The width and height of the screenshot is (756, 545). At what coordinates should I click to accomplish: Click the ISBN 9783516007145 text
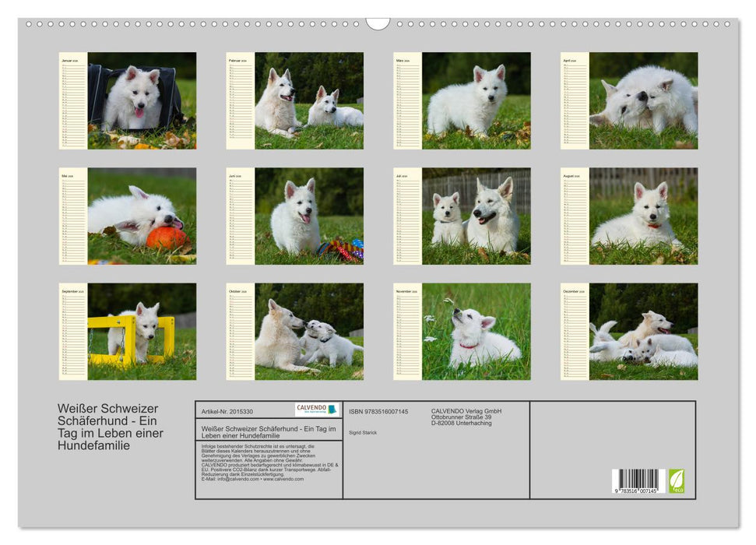click(378, 411)
